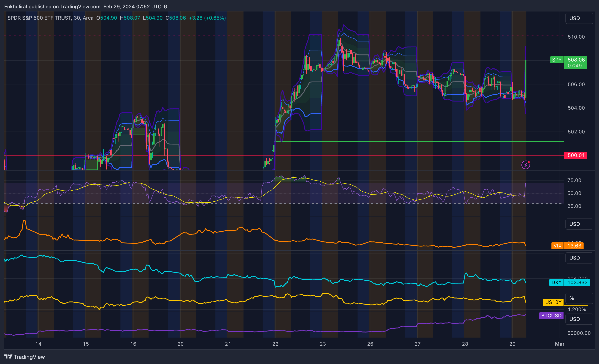
Task: Click the 13.63 VIX value label
Action: 574,246
